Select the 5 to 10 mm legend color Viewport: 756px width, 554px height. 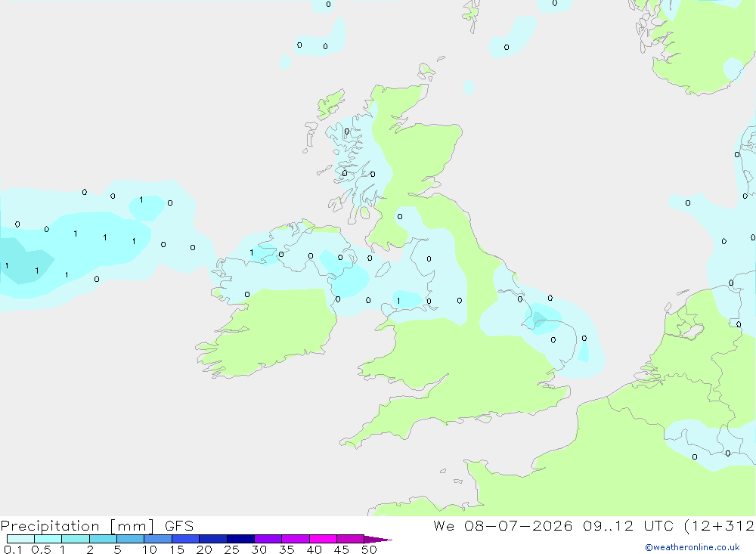(131, 539)
